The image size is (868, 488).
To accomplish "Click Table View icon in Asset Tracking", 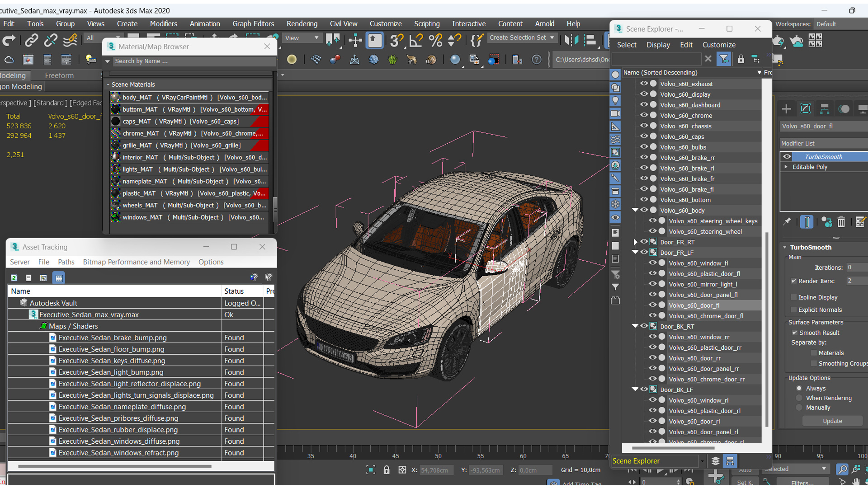I will 59,277.
